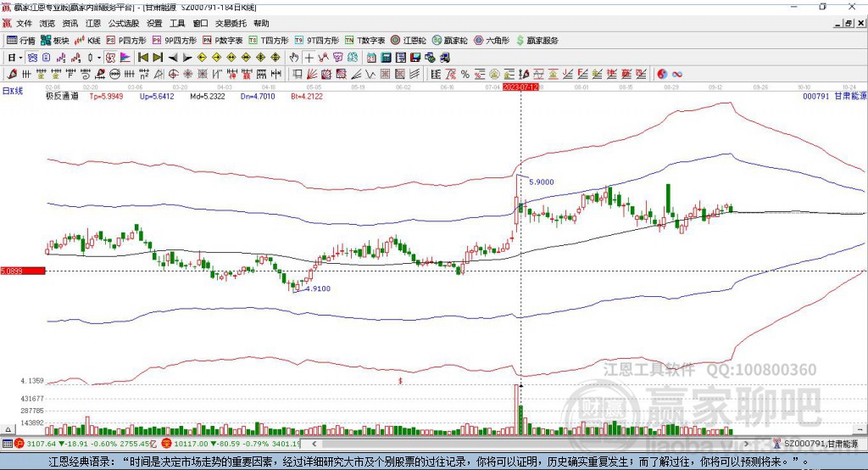Open the 板块 sector view
The image size is (868, 470).
pyautogui.click(x=54, y=41)
